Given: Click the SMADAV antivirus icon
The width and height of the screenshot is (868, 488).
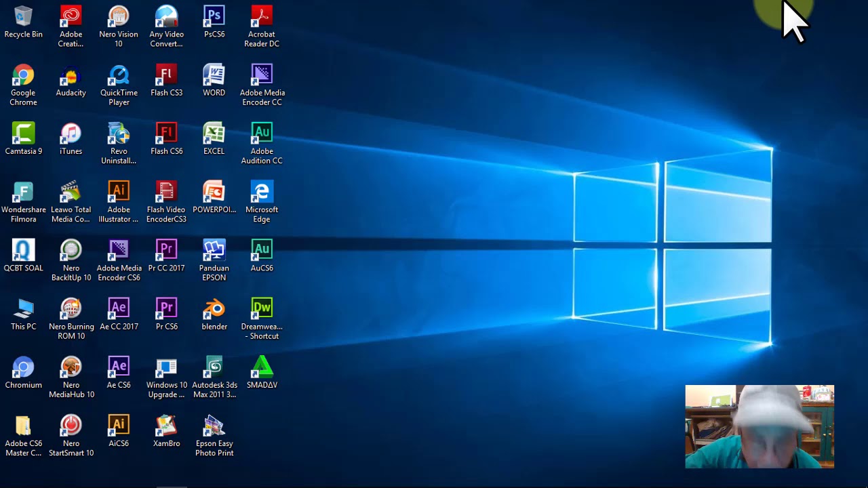Looking at the screenshot, I should [x=262, y=367].
